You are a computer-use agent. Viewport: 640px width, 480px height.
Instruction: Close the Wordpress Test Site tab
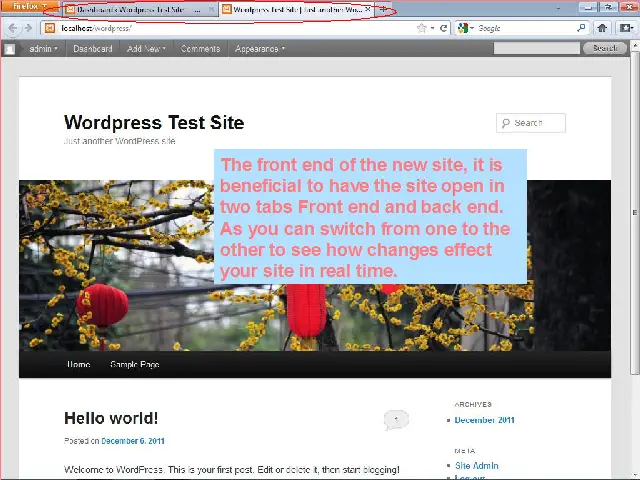pyautogui.click(x=367, y=9)
